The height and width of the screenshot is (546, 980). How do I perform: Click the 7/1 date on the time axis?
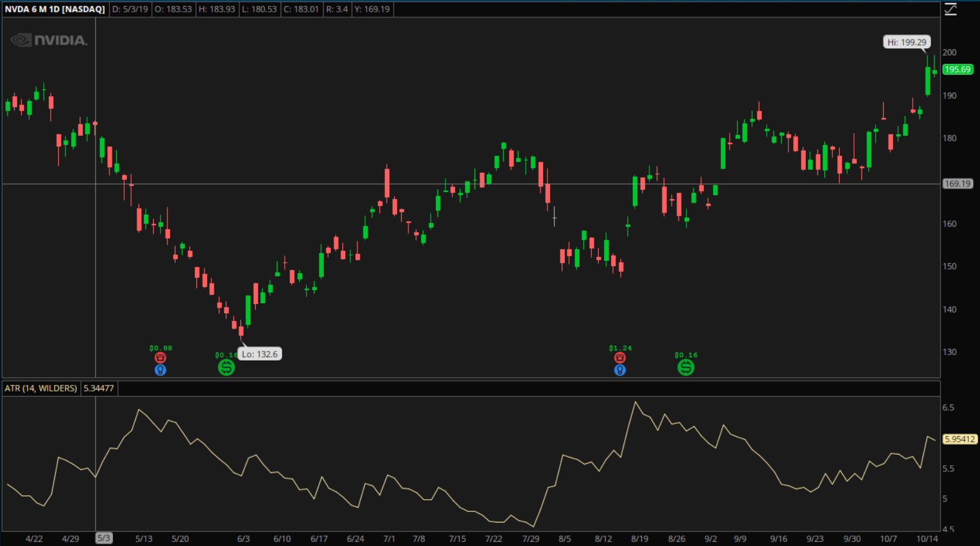389,539
